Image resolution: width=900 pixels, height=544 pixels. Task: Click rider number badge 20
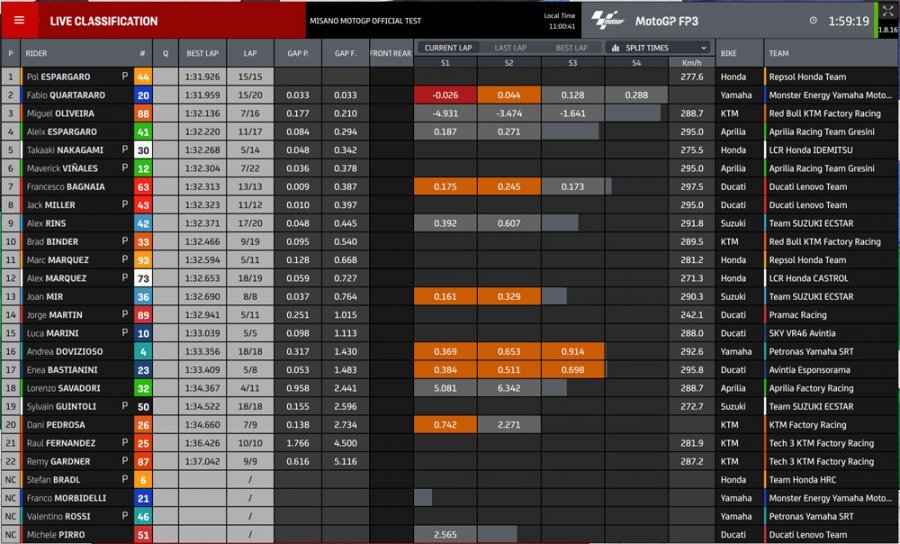143,95
